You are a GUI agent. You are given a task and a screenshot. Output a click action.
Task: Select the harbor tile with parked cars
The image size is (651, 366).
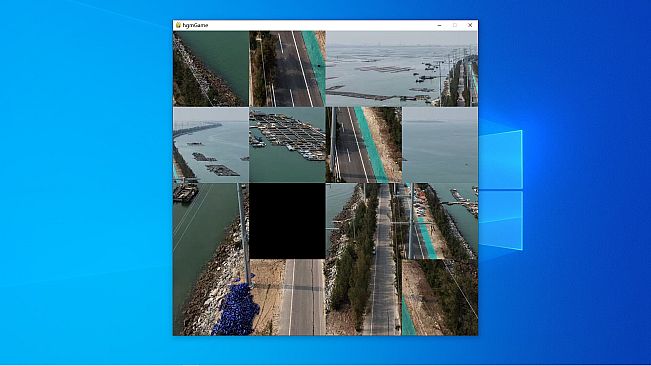pyautogui.click(x=440, y=221)
